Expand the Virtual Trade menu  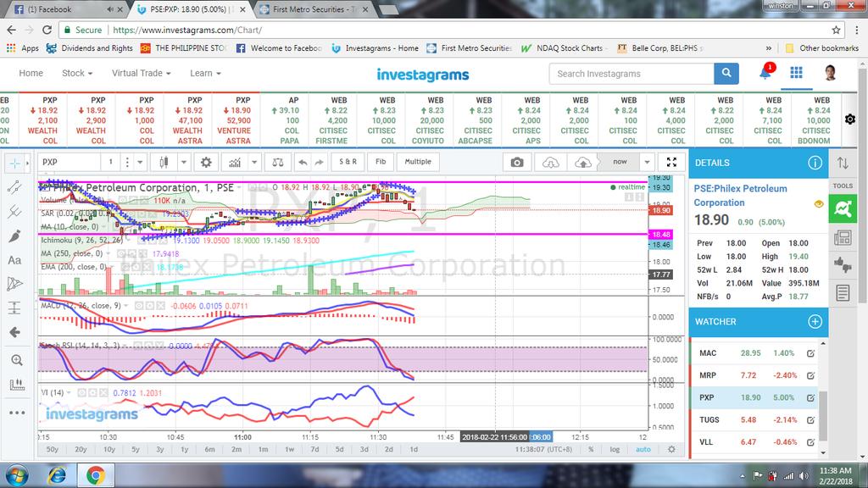pos(142,73)
